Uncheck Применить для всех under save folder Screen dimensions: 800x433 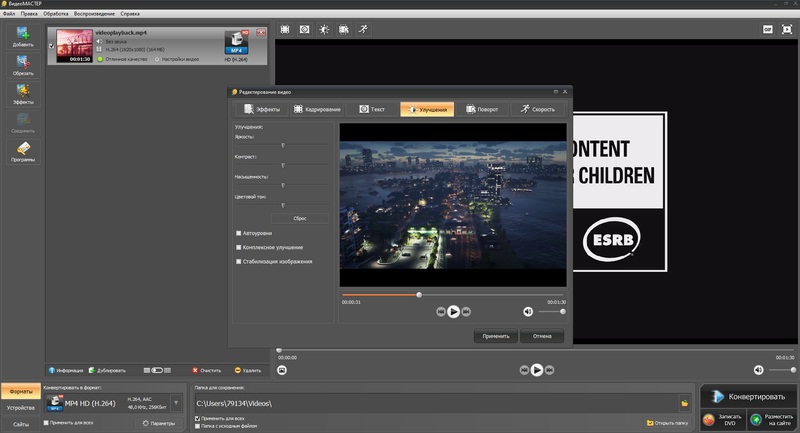[197, 419]
